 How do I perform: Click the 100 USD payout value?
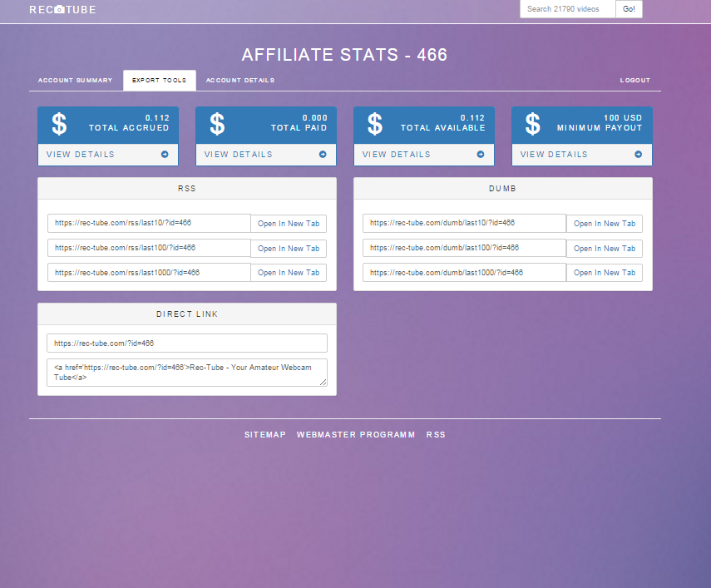[x=623, y=118]
